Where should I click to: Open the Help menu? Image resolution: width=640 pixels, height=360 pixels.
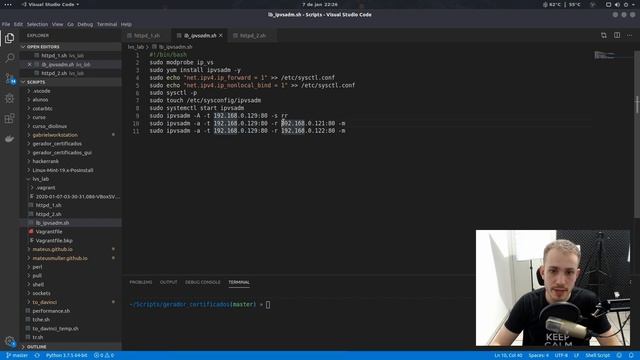click(126, 24)
